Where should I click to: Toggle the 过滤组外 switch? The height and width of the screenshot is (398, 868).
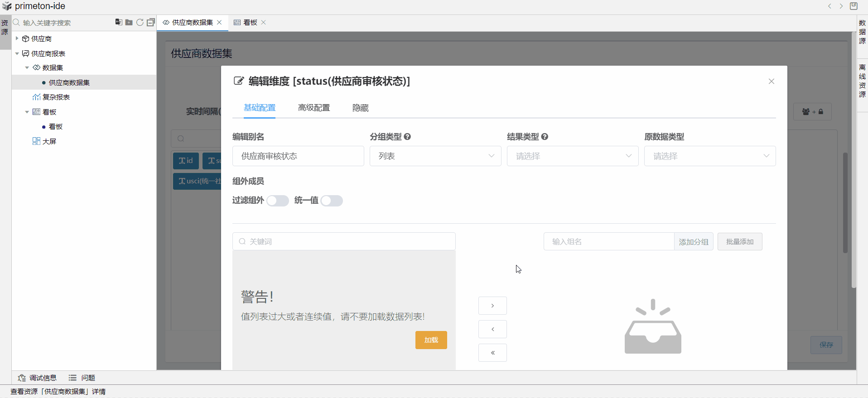tap(278, 201)
